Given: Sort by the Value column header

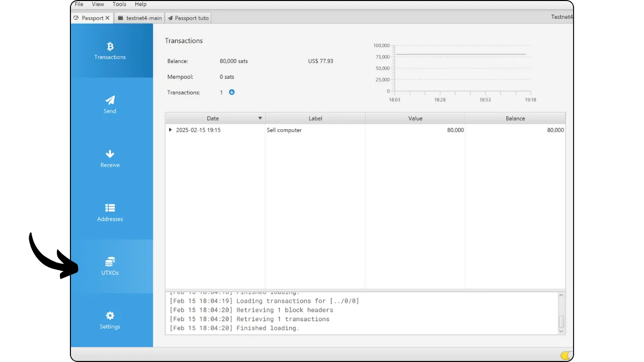Looking at the screenshot, I should 415,119.
